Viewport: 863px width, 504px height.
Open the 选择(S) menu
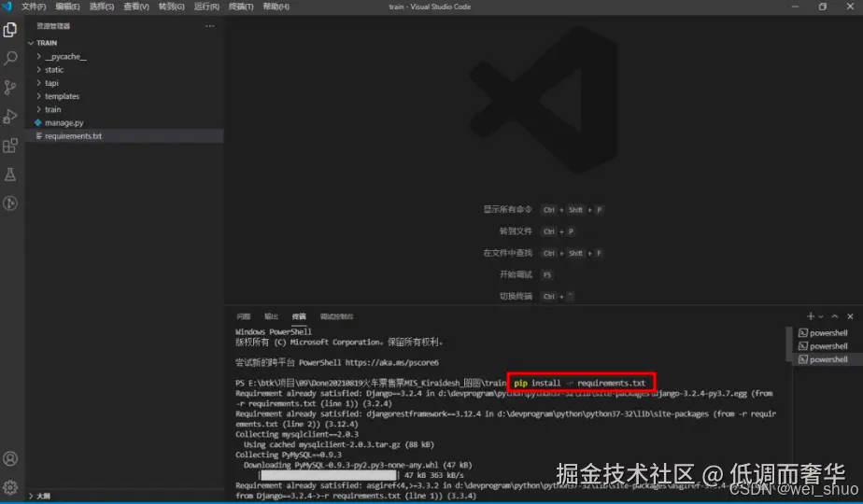click(x=102, y=7)
